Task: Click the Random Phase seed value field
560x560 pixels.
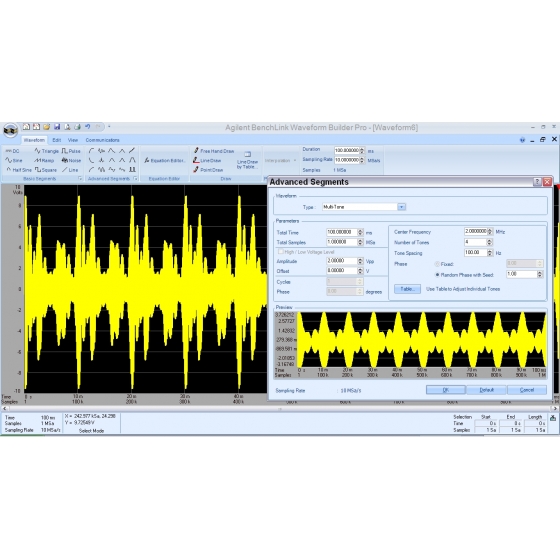Action: [x=521, y=274]
